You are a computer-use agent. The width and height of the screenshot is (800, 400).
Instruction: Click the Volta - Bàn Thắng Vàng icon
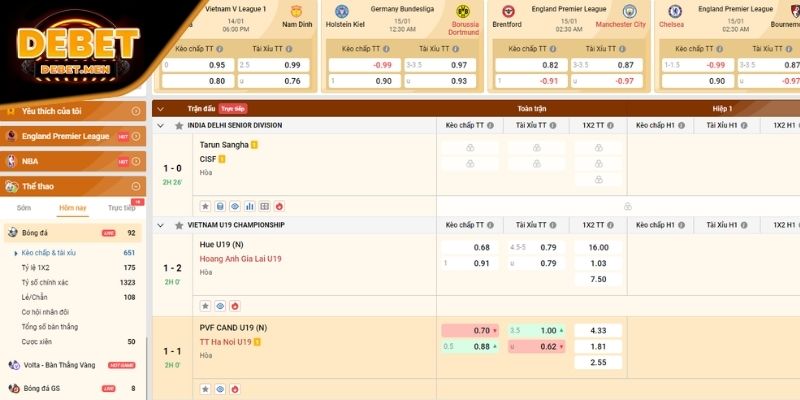click(x=14, y=365)
